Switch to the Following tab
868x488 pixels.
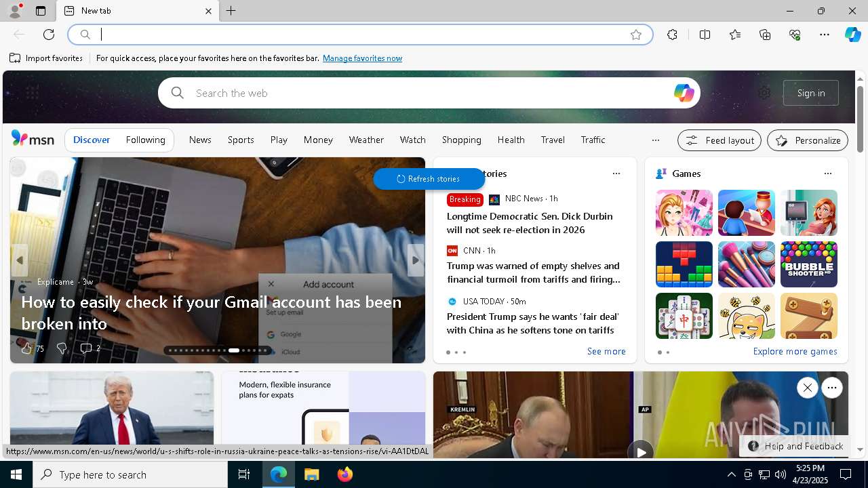[146, 140]
